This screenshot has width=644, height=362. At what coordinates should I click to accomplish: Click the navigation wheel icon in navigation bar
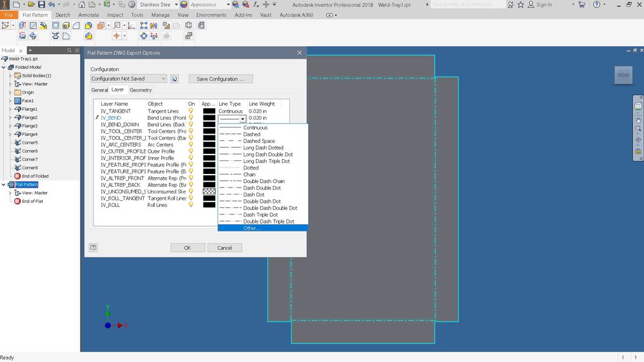pos(638,106)
